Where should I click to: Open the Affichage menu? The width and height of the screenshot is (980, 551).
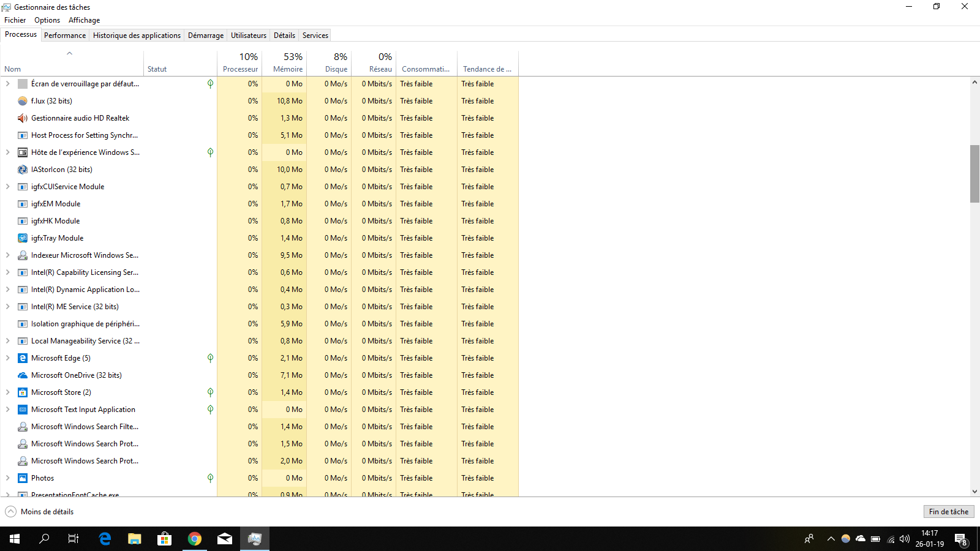pos(85,20)
